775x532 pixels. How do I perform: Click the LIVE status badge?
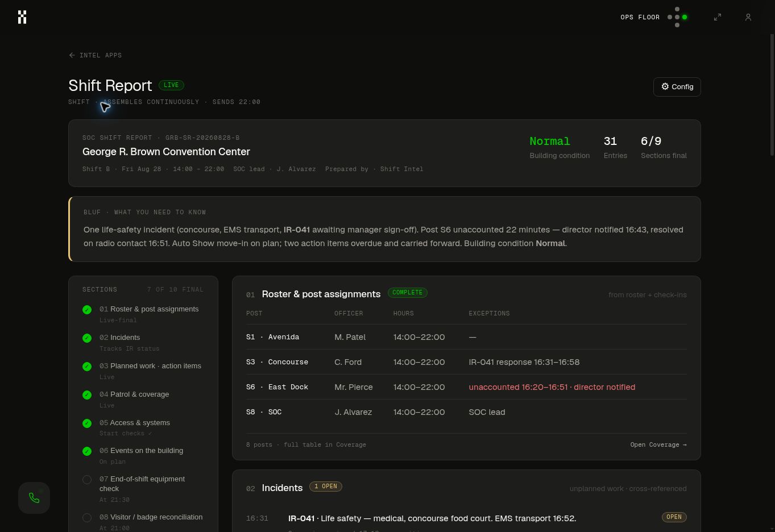pyautogui.click(x=171, y=85)
